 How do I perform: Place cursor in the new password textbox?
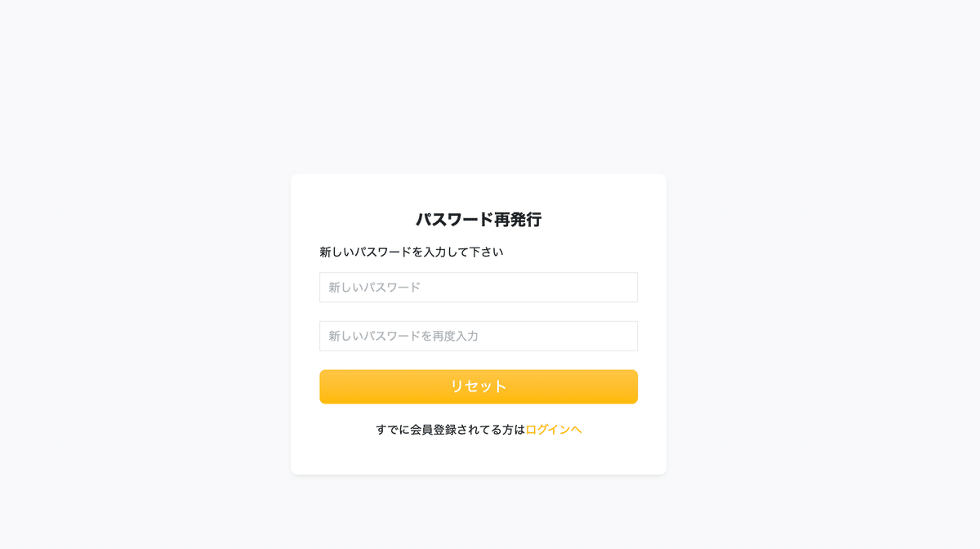pyautogui.click(x=479, y=288)
